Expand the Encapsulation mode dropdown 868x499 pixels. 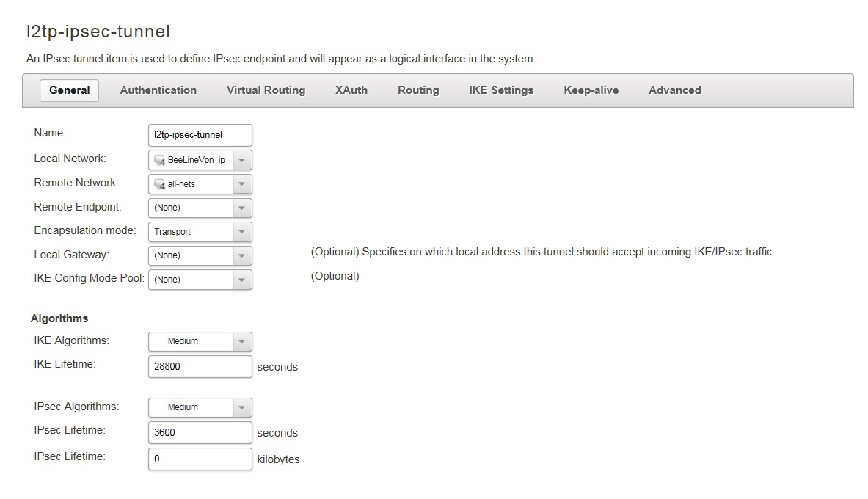point(242,232)
